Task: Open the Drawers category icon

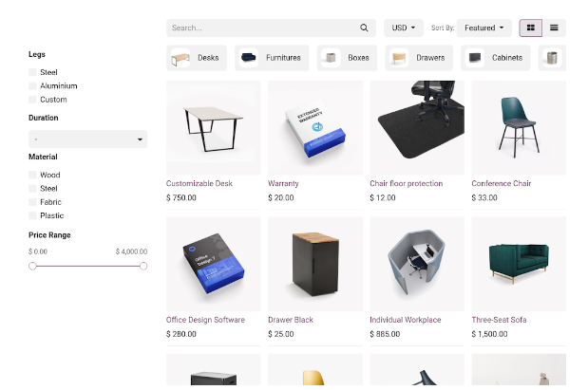Action: point(399,58)
